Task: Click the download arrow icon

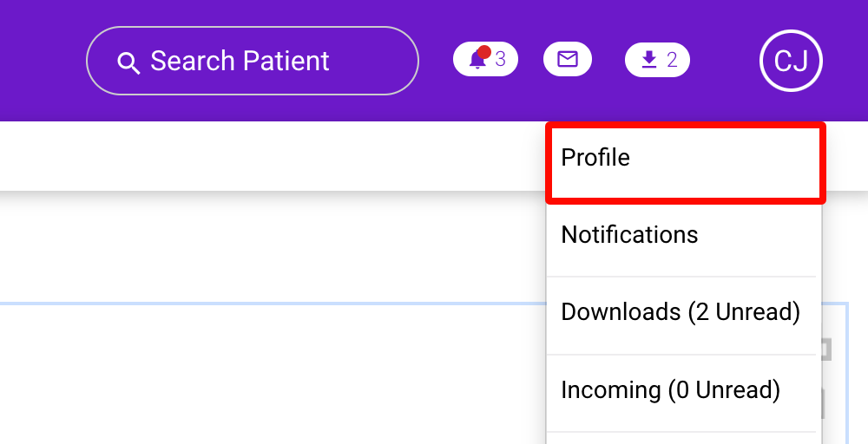Action: coord(648,60)
